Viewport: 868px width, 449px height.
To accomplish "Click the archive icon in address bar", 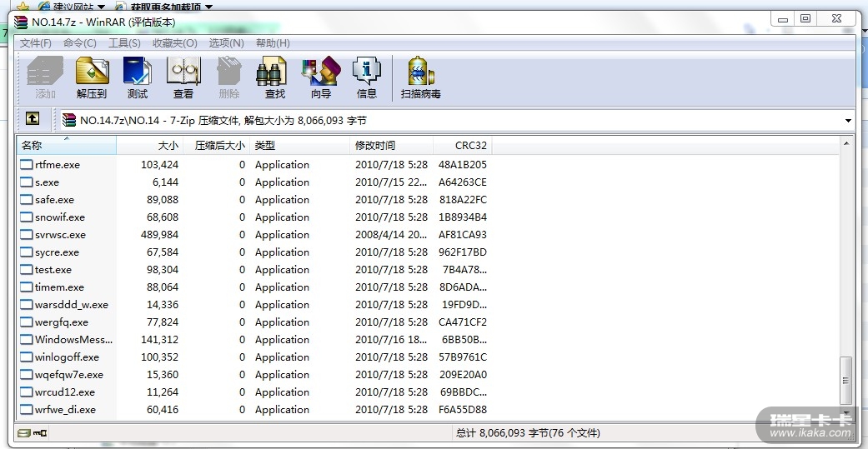I will 68,120.
